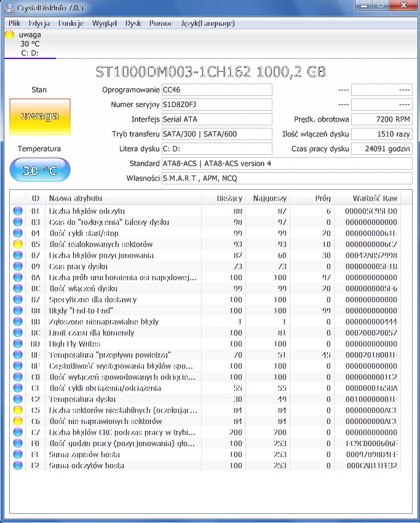This screenshot has height=523, width=420.
Task: Click blue status dot for attribute 0C
Action: click(x=18, y=288)
